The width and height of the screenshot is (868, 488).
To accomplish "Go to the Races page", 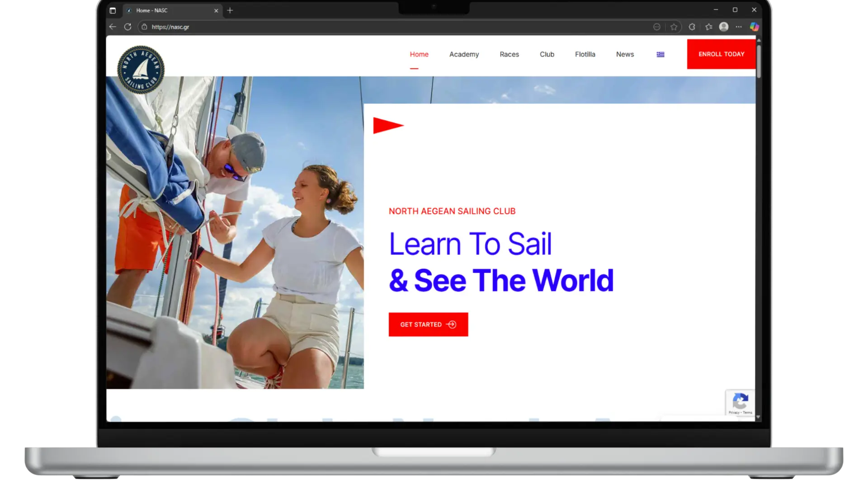I will (x=509, y=54).
